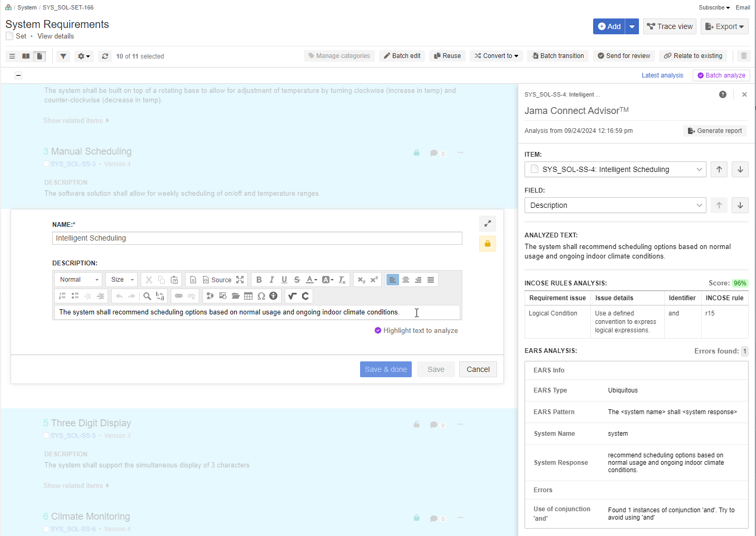
Task: Insert special character omega symbol
Action: (x=261, y=296)
